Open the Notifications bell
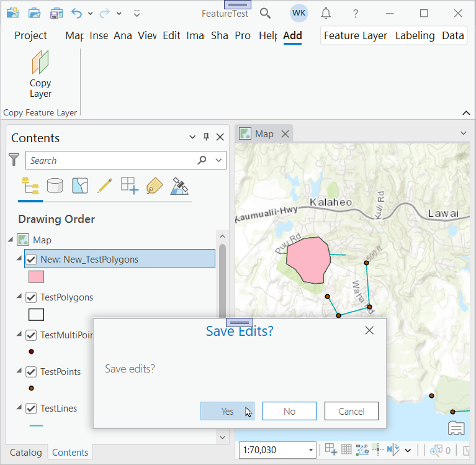Screen dimensions: 476x465 pos(326,14)
